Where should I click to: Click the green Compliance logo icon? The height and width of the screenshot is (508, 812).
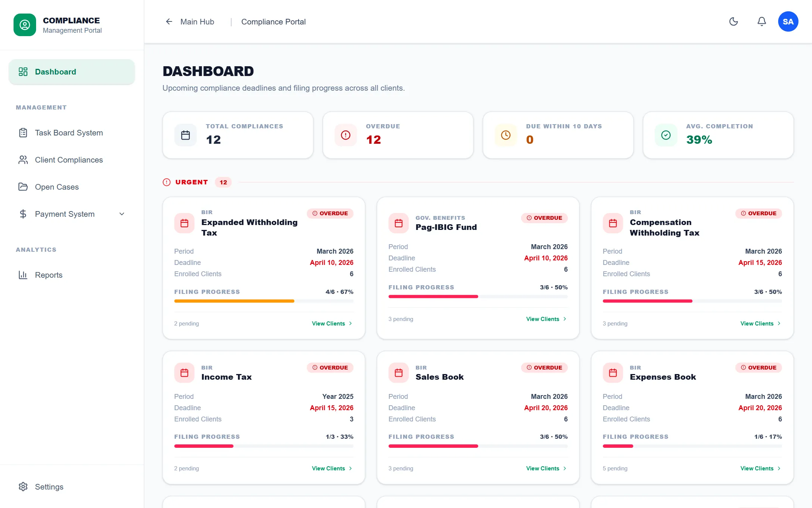click(25, 25)
